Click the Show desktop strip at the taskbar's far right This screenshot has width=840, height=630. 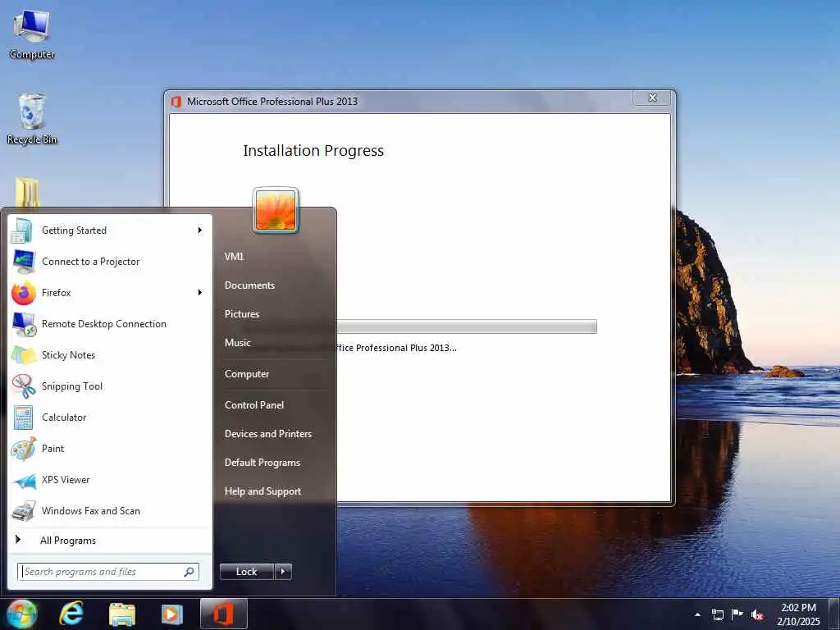[x=835, y=614]
